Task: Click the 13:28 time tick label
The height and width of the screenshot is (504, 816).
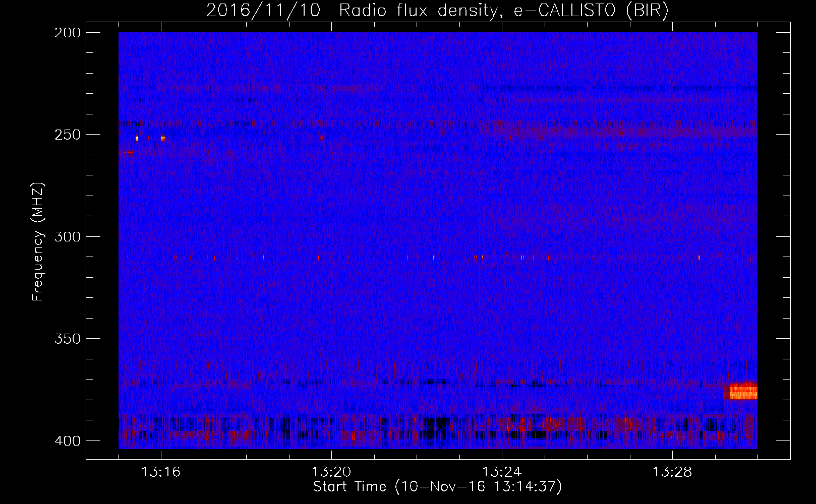Action: (x=672, y=472)
